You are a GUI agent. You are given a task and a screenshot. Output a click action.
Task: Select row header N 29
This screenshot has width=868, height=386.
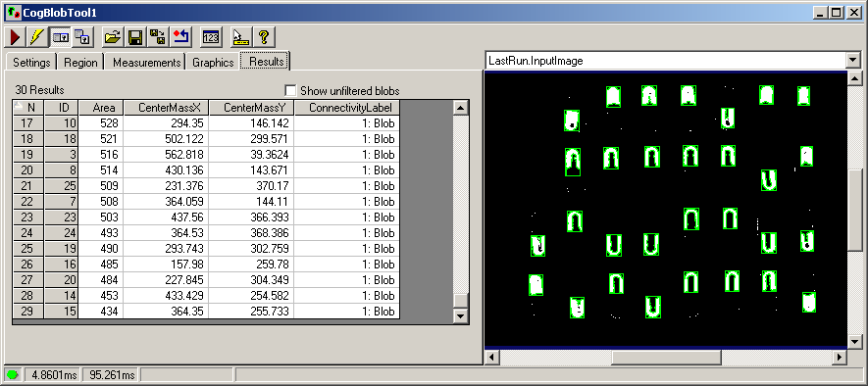pos(28,312)
